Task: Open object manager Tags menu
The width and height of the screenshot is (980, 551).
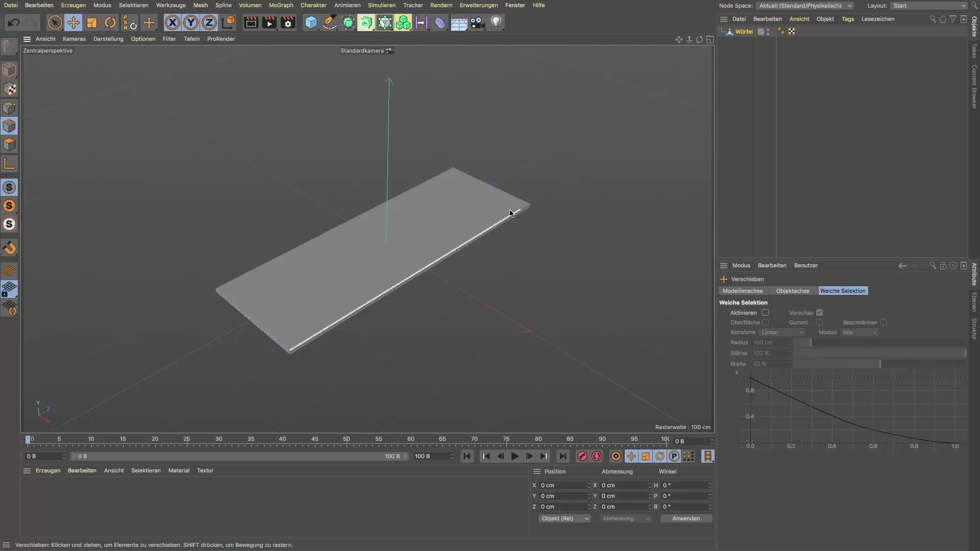Action: pos(847,19)
